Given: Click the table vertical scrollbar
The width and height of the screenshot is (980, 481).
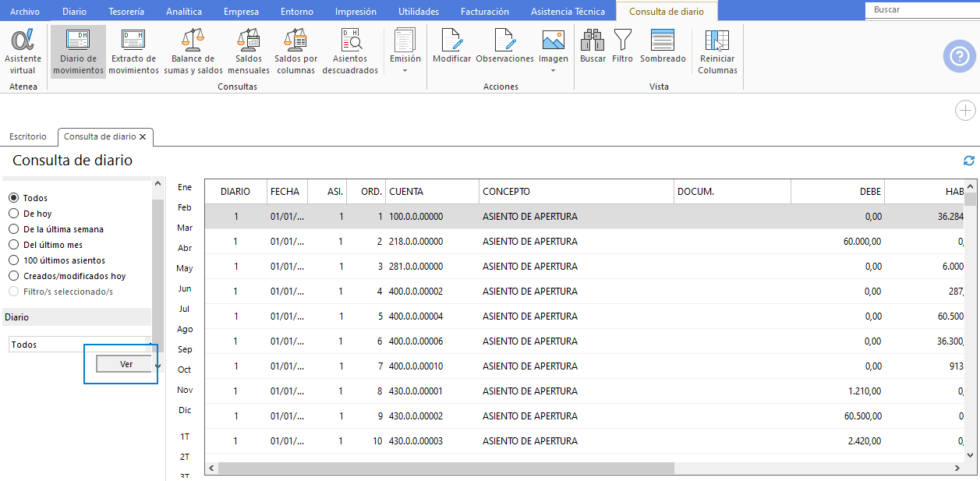Looking at the screenshot, I should pyautogui.click(x=970, y=199).
